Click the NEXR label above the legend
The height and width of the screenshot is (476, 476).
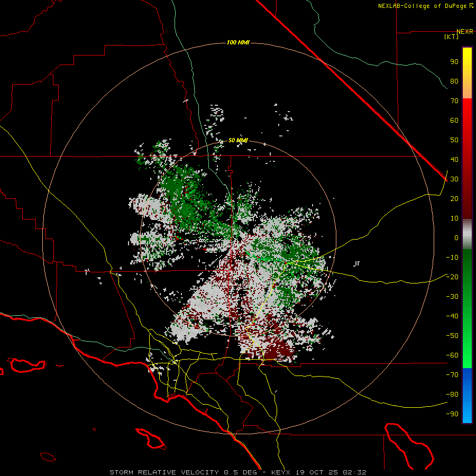464,32
